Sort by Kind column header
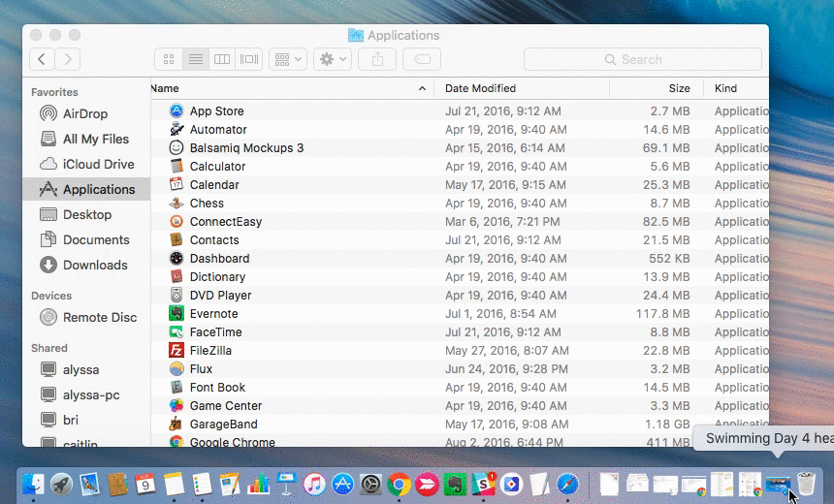This screenshot has height=504, width=834. (736, 88)
